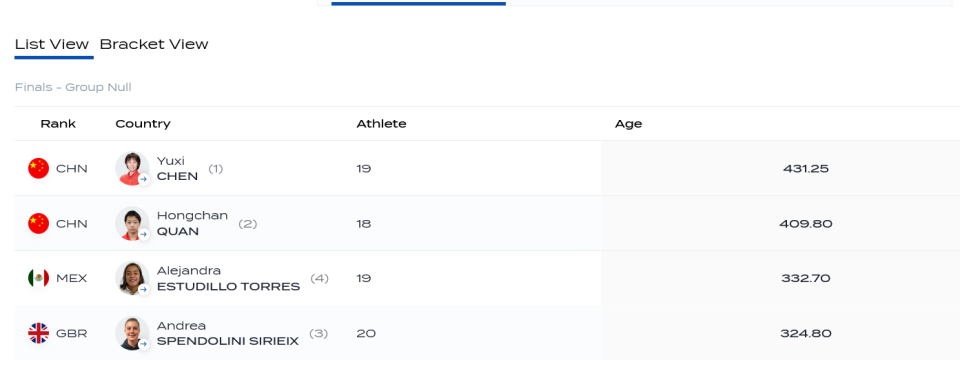Click the Rank column header
The image size is (960, 380).
pos(58,124)
